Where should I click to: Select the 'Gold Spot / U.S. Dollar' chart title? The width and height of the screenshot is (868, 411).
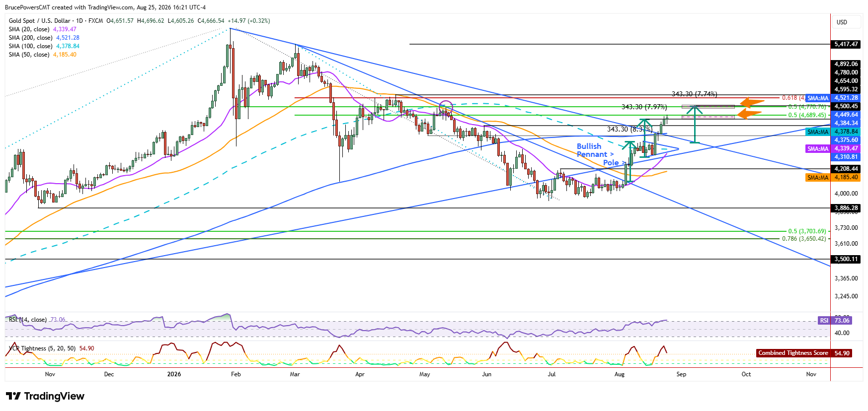(40, 21)
